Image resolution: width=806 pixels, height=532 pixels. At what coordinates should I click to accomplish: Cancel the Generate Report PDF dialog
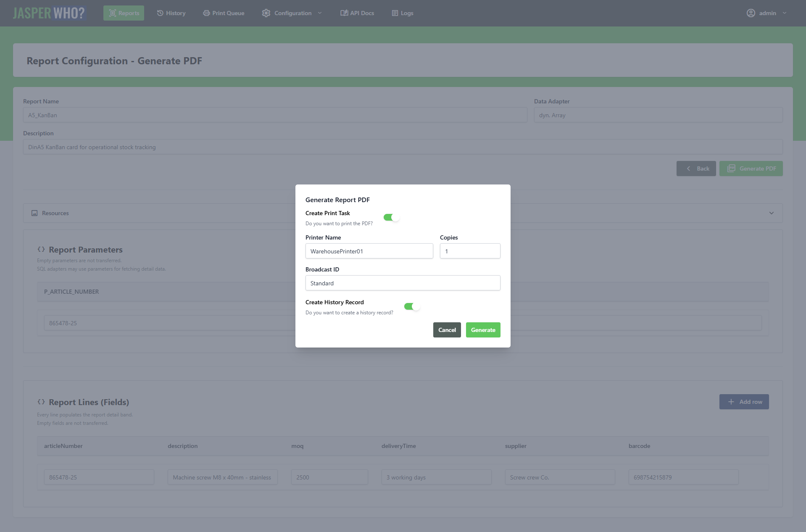tap(447, 330)
